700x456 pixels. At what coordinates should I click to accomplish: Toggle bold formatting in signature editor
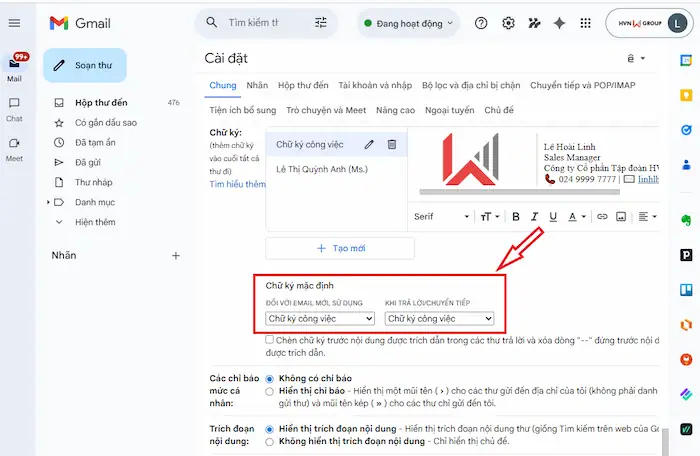point(516,216)
